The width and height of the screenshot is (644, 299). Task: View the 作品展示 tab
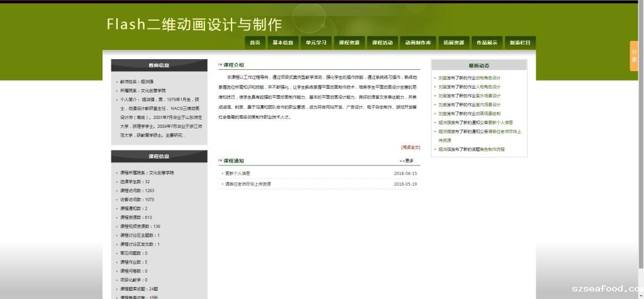[487, 43]
